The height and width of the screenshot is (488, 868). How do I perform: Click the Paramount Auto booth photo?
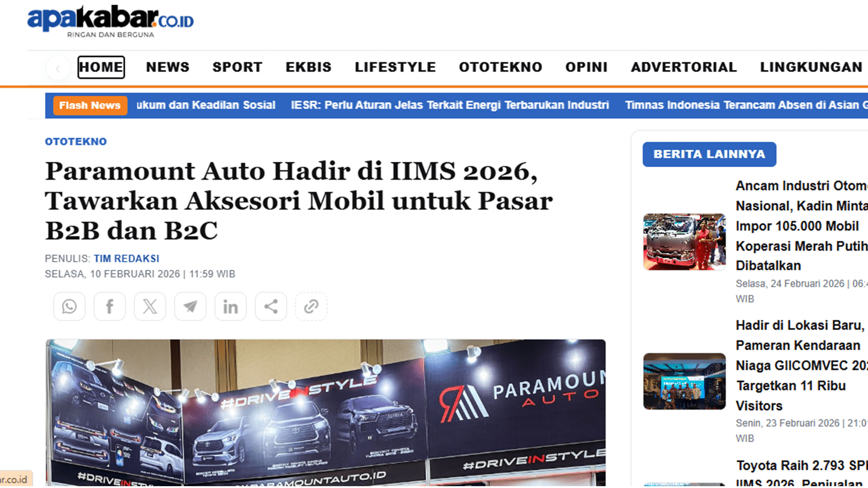pos(325,412)
